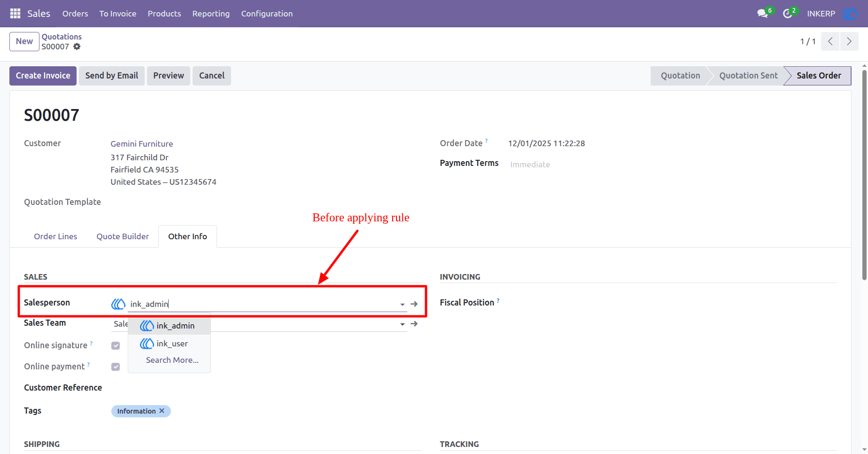Click the Cancel button

pyautogui.click(x=212, y=76)
